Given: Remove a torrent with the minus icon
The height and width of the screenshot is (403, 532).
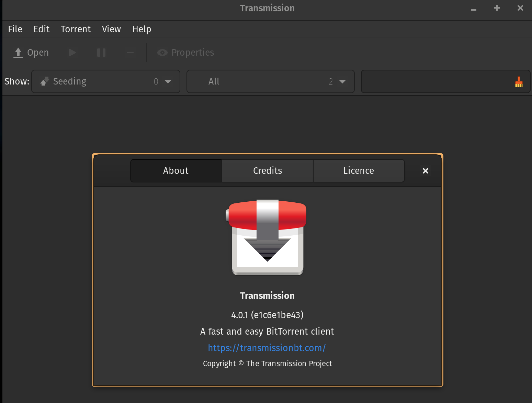Looking at the screenshot, I should [x=130, y=52].
